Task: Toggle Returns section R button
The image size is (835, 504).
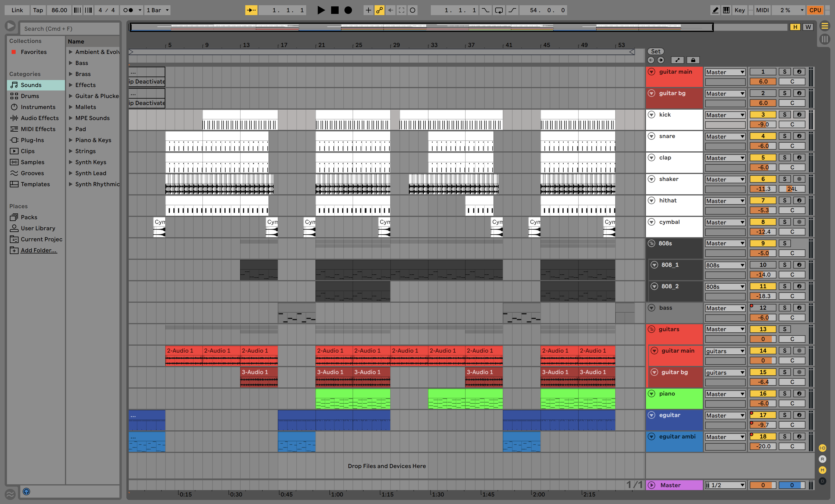Action: 823,459
